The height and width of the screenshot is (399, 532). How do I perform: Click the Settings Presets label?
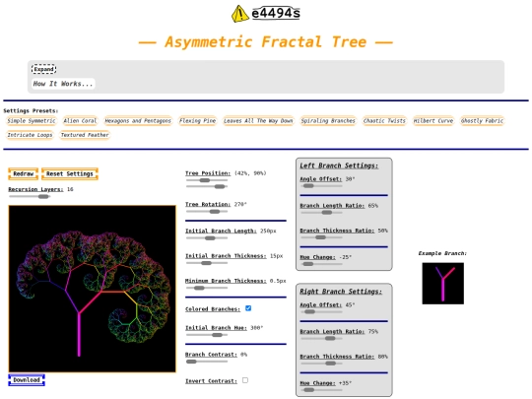[31, 111]
